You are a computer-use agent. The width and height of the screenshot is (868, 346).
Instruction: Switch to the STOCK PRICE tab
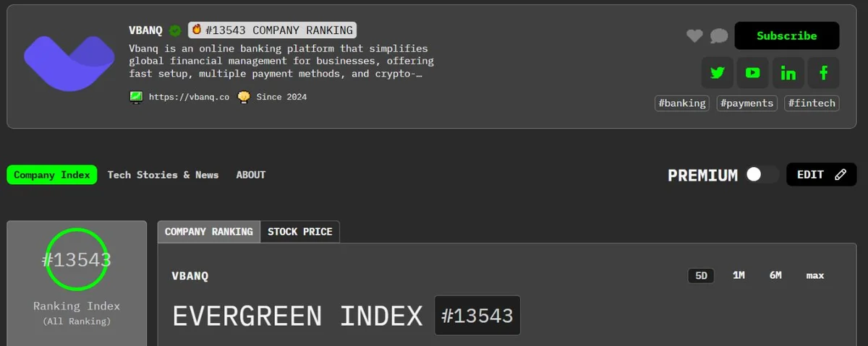300,232
